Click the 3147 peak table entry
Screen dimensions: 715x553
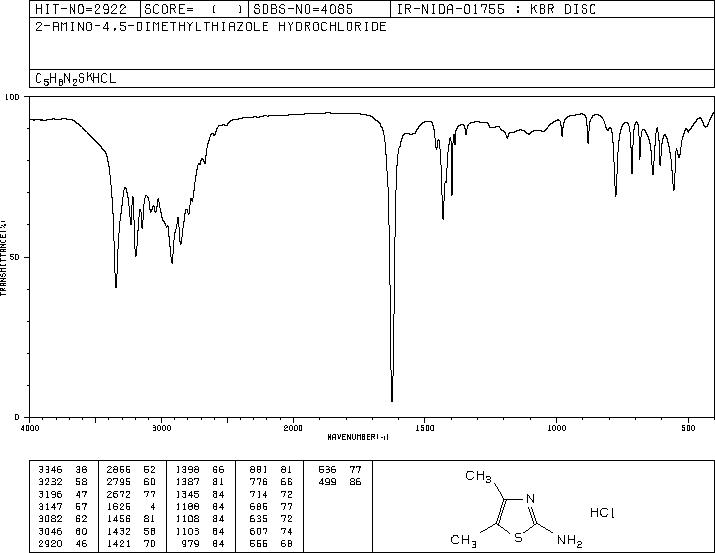tap(63, 506)
